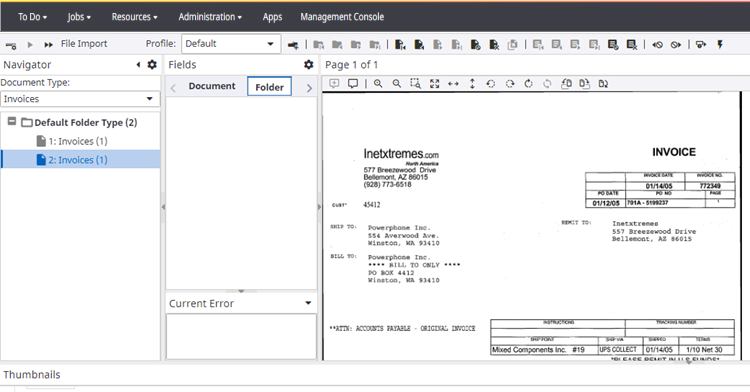
Task: Click the key-shaped icon left of the play arrow
Action: (x=11, y=45)
